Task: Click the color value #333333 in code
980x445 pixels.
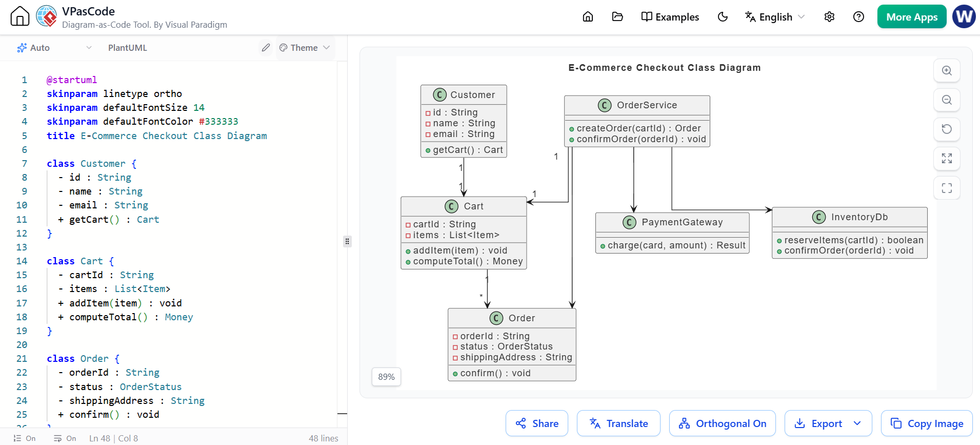Action: click(218, 121)
